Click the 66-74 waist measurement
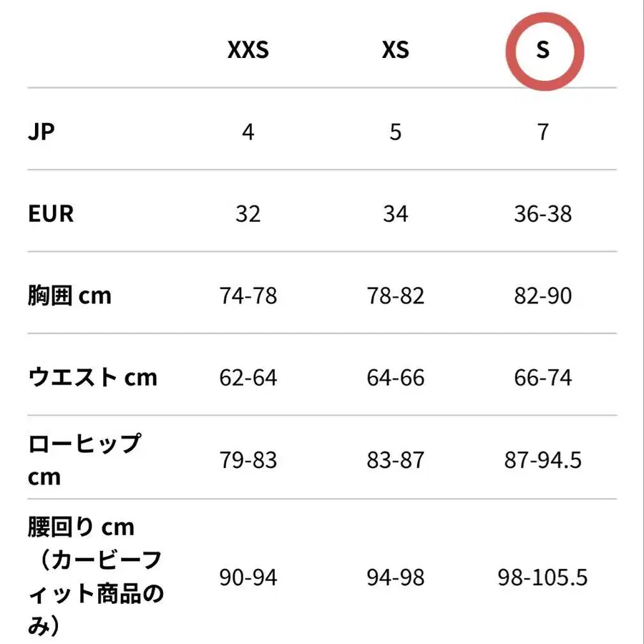 click(543, 377)
